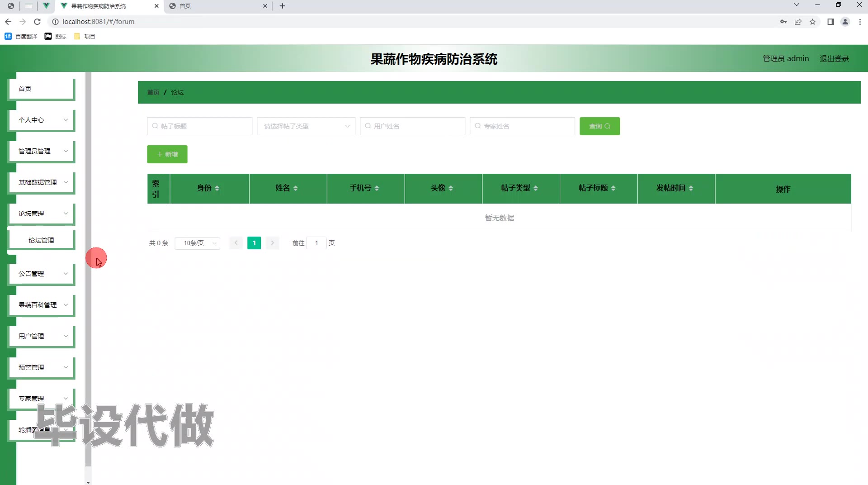Click 退出登录 logout link
Viewport: 868px width, 485px height.
pos(834,59)
